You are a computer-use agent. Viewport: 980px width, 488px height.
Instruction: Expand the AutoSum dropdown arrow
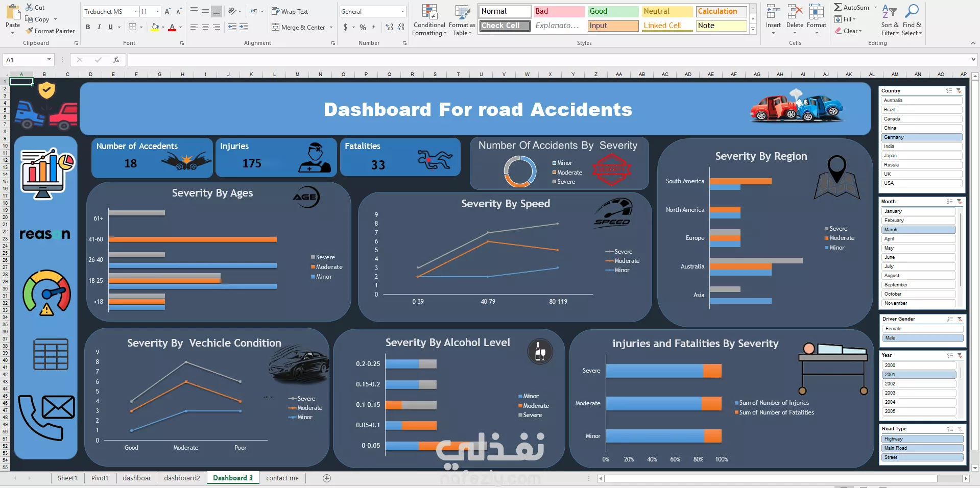pos(875,8)
